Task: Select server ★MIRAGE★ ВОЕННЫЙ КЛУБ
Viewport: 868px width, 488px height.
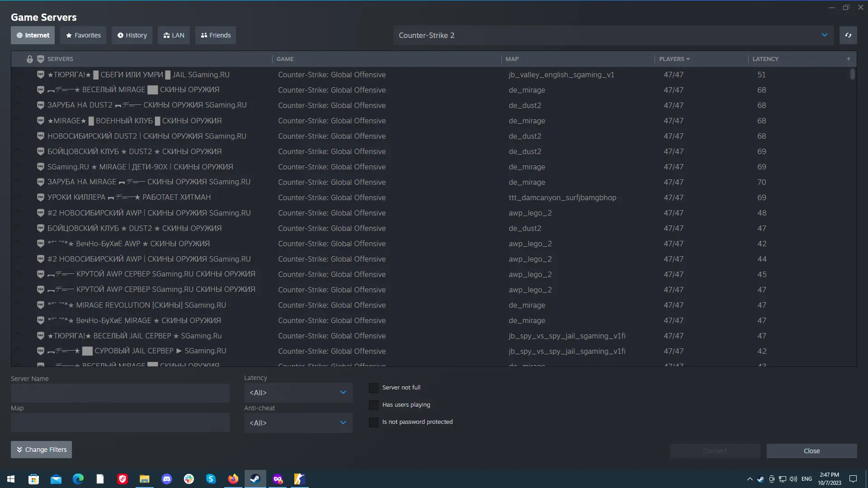Action: [433, 121]
